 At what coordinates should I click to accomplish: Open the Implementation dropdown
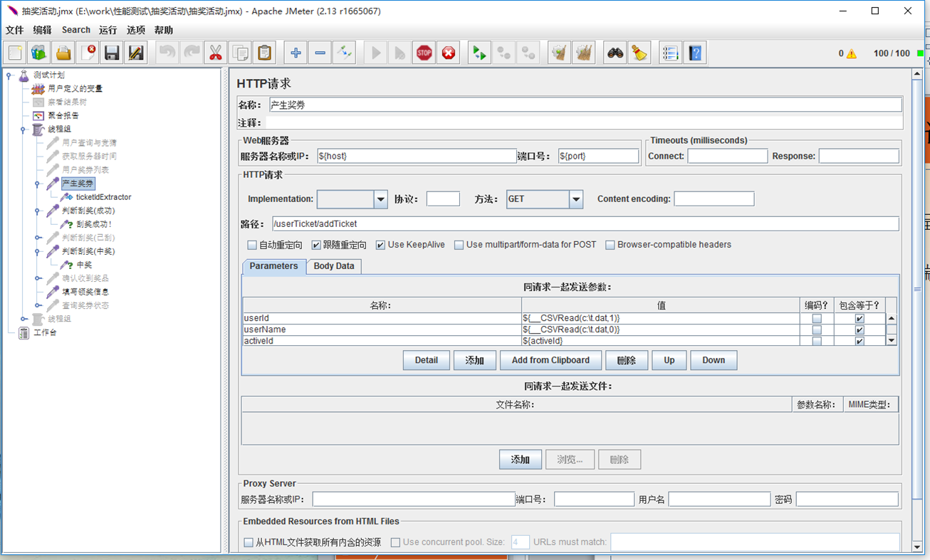380,199
